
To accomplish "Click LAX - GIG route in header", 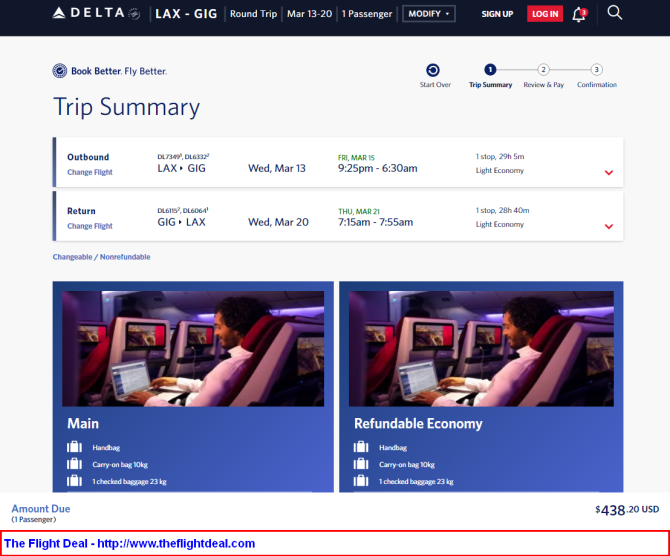I will (x=186, y=14).
